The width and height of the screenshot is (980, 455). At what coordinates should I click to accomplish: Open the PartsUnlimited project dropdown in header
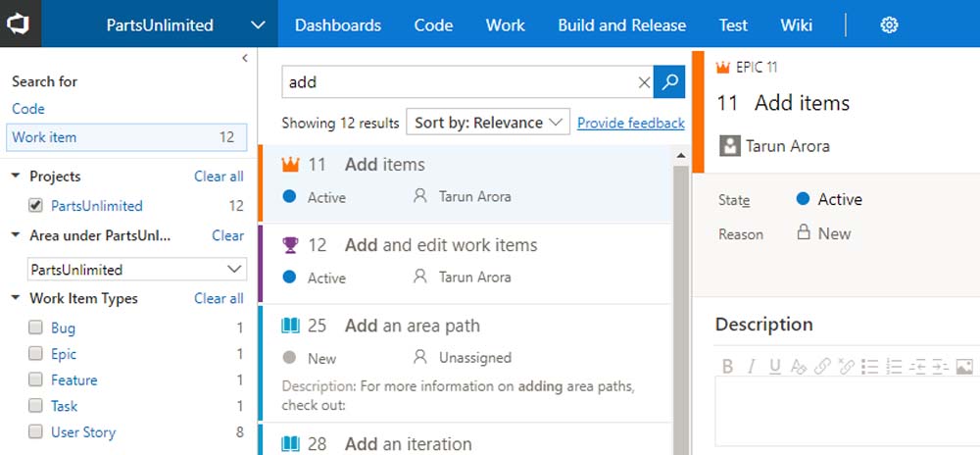[x=258, y=25]
